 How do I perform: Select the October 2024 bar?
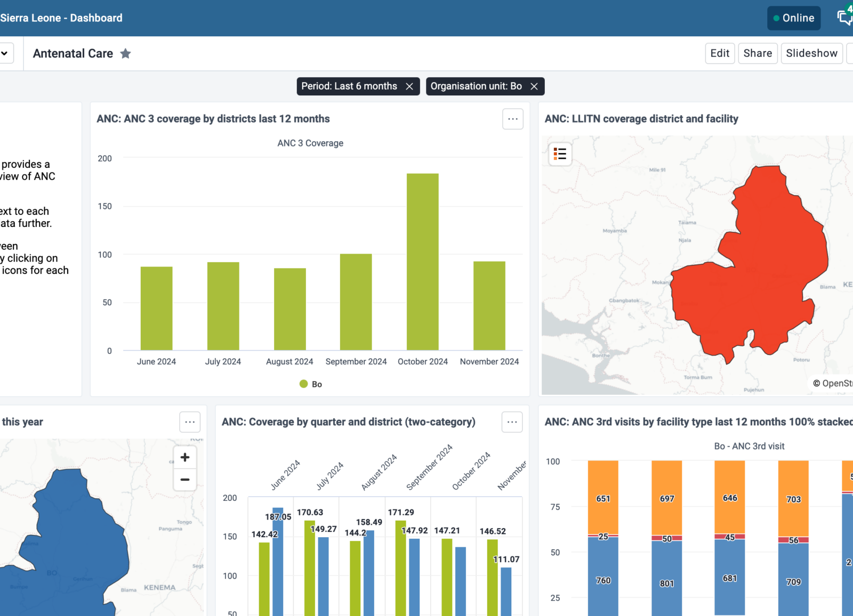423,262
